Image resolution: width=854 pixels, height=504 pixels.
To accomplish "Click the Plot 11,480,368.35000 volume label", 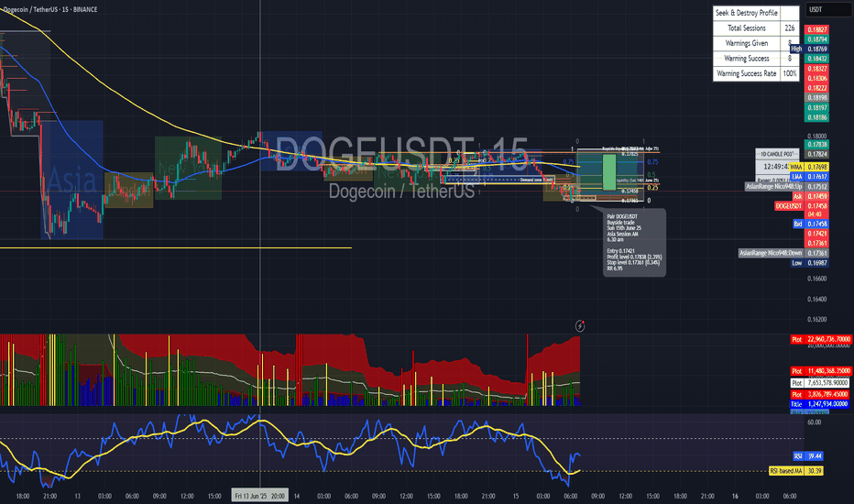I will (x=820, y=371).
